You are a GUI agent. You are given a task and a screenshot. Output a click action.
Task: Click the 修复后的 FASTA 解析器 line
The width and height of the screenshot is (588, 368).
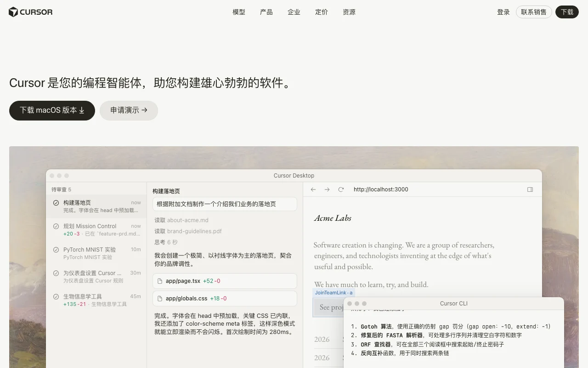(x=436, y=335)
